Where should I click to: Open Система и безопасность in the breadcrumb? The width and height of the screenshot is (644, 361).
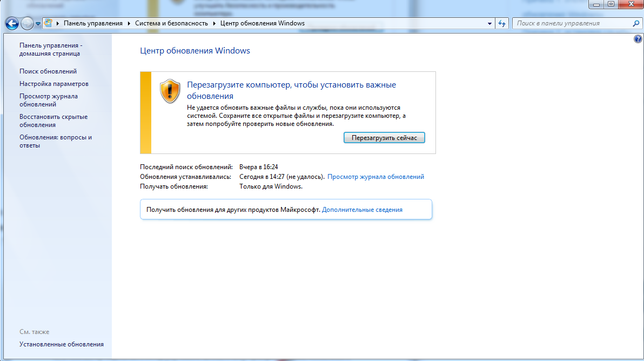(171, 23)
